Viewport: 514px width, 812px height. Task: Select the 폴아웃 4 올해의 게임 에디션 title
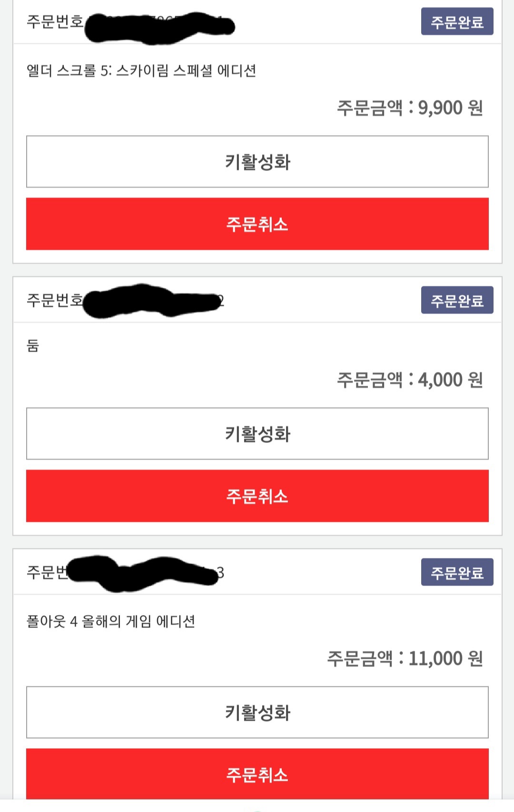point(111,621)
